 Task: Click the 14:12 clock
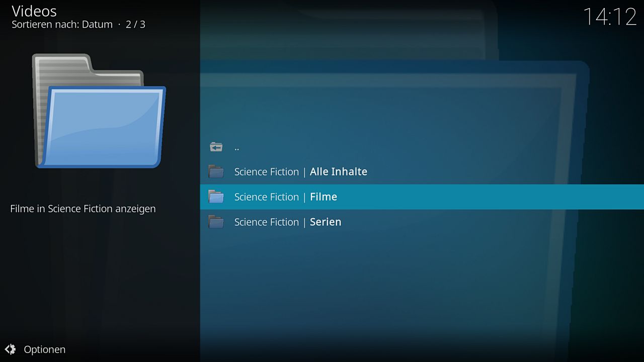tap(610, 17)
